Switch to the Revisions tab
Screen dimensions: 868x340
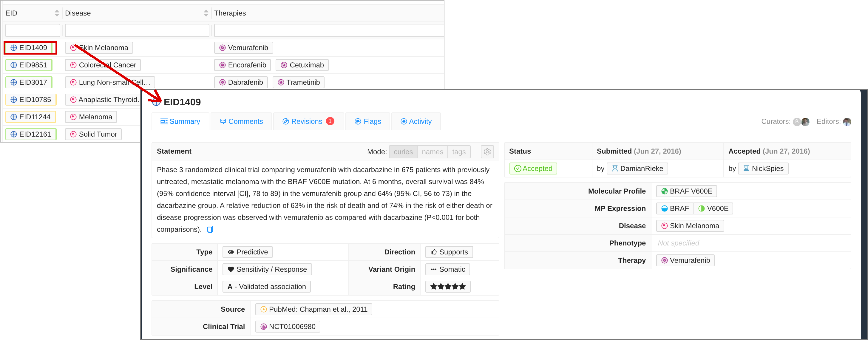tap(308, 121)
